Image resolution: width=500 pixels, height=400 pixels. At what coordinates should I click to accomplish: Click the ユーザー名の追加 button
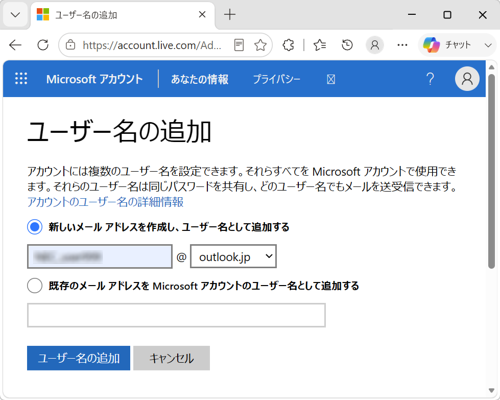point(79,358)
